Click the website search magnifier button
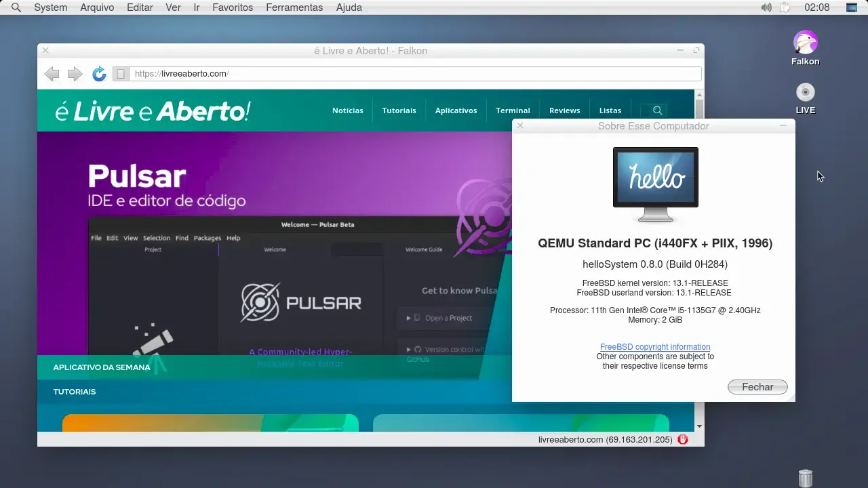The height and width of the screenshot is (488, 868). pyautogui.click(x=657, y=110)
